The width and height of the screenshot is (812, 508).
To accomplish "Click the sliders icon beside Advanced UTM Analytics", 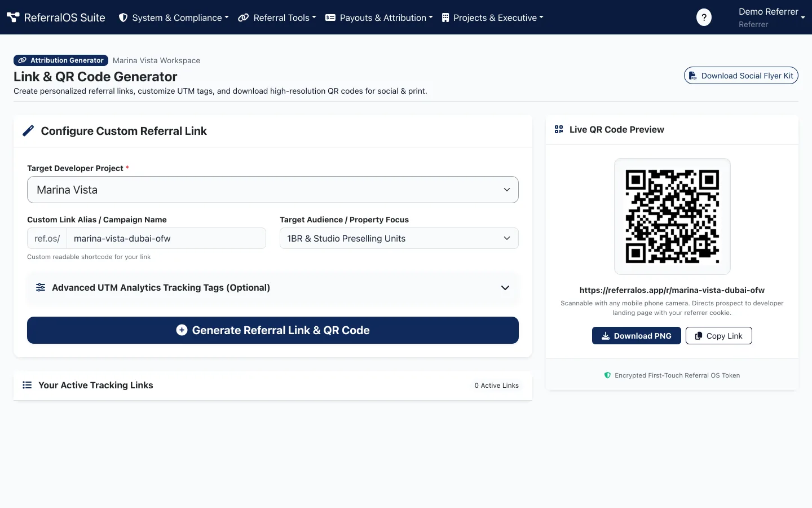I will click(41, 287).
